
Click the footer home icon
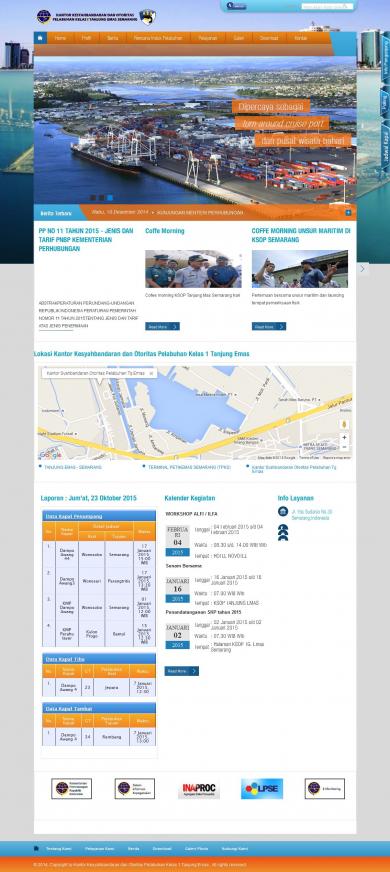(x=37, y=849)
